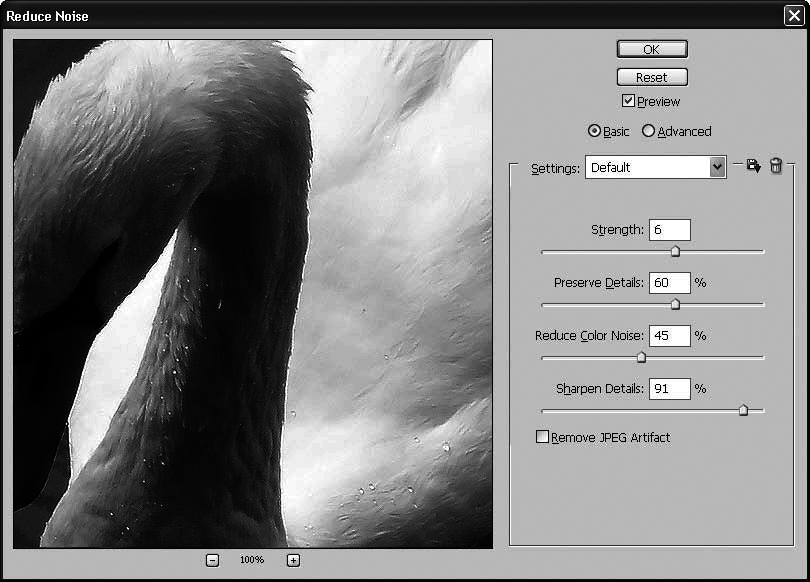Click the Strength slider handle
Screen dimensions: 810x582
click(x=675, y=251)
